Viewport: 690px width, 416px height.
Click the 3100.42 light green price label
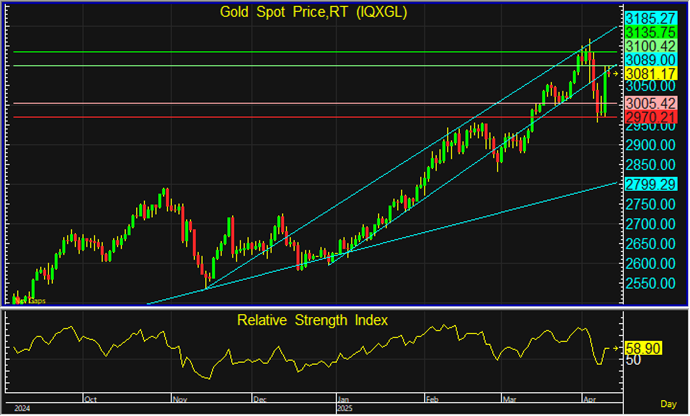(650, 46)
